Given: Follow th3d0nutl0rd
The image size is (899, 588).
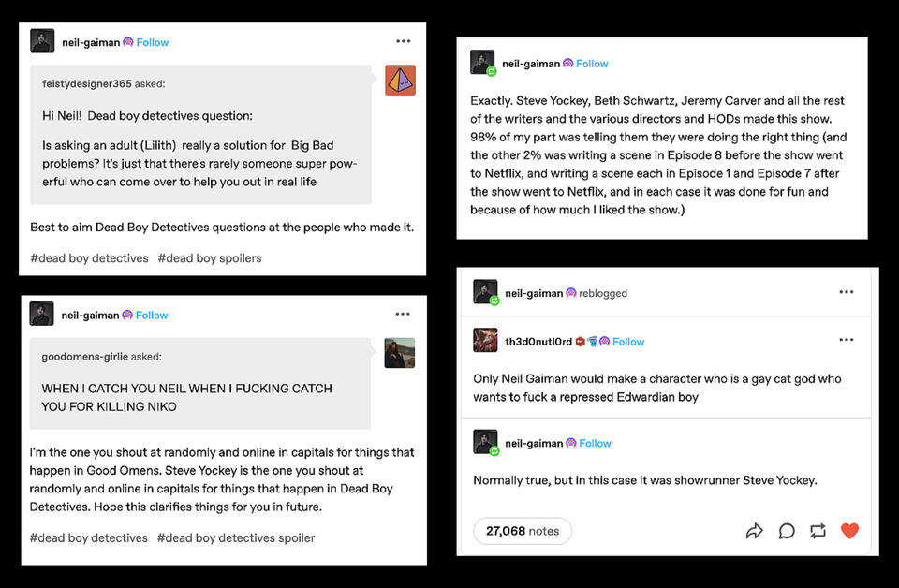Looking at the screenshot, I should pos(628,342).
